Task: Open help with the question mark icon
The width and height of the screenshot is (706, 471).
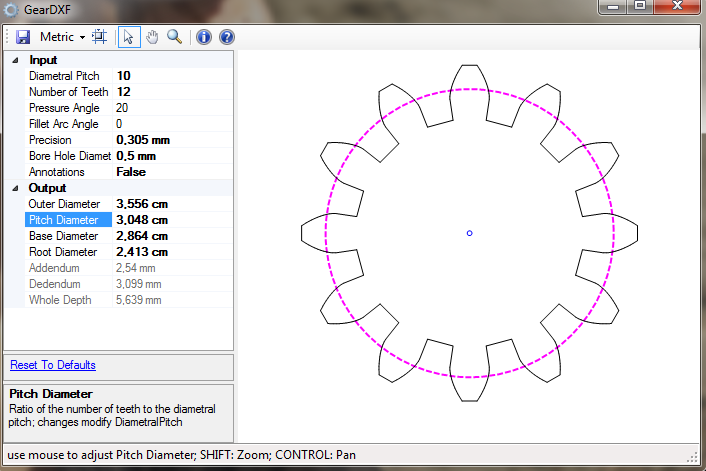Action: click(x=227, y=37)
